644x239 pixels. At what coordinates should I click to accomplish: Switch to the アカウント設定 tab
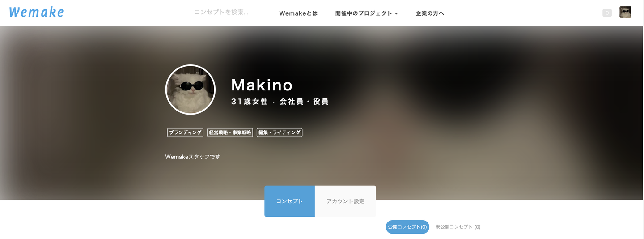tap(345, 201)
